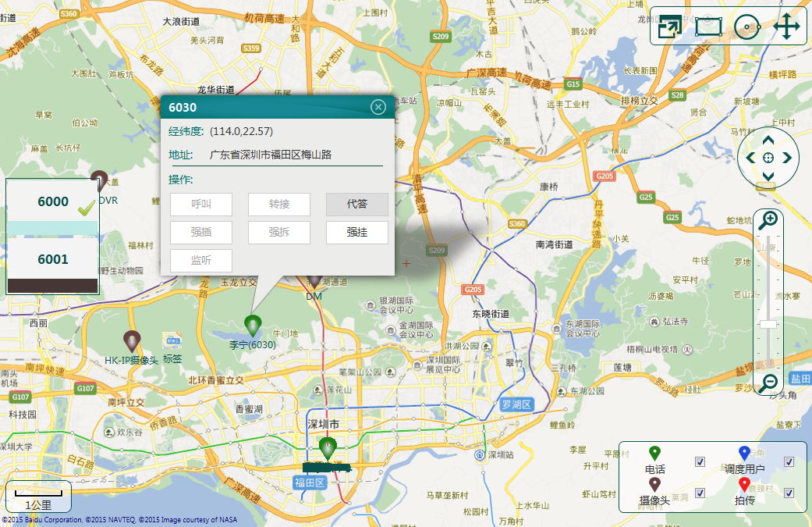This screenshot has height=527, width=812.
Task: Activate the four-arrow pan tool
Action: (x=787, y=27)
